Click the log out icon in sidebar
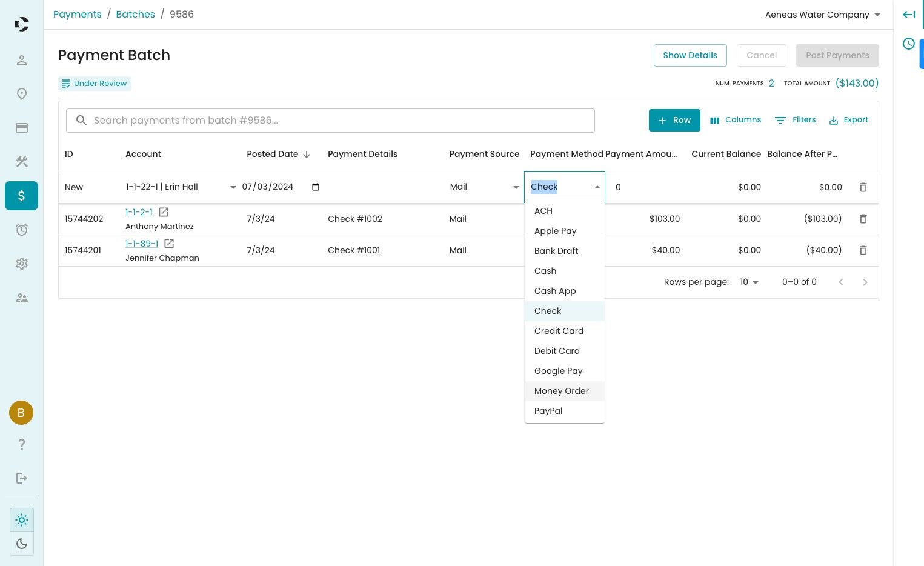 click(x=21, y=478)
